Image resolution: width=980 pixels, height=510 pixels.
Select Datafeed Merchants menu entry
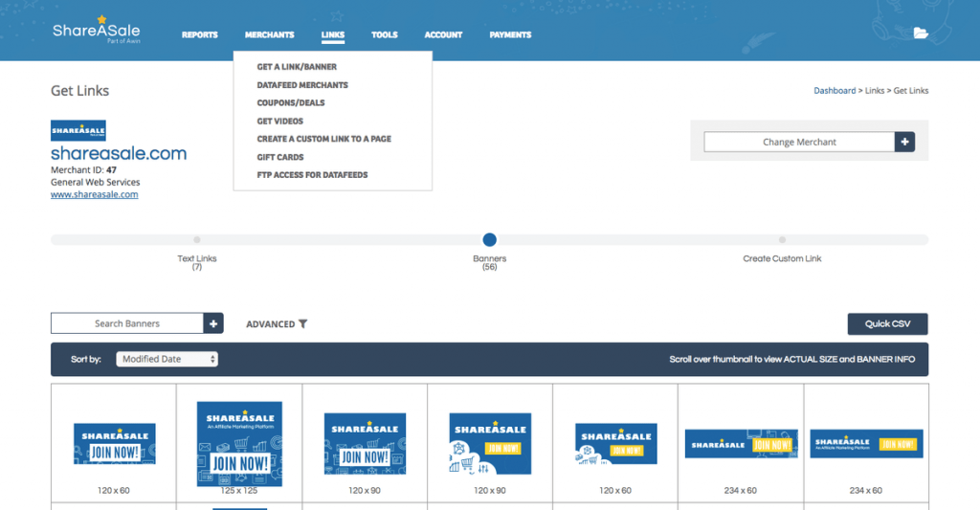pyautogui.click(x=302, y=85)
